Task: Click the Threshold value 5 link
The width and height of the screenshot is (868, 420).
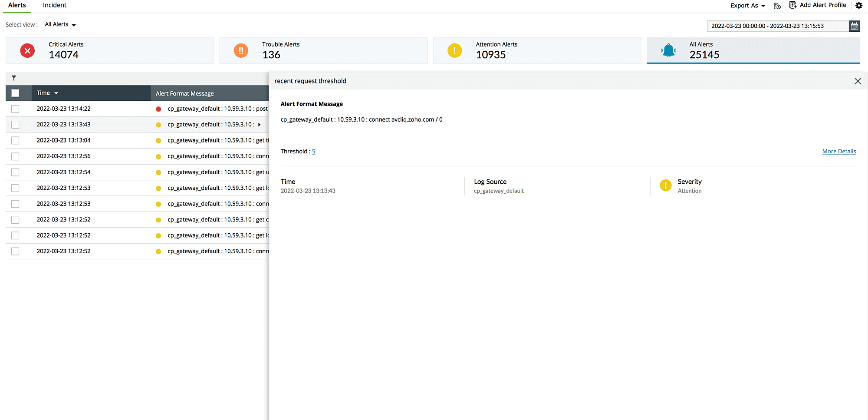Action: (313, 151)
